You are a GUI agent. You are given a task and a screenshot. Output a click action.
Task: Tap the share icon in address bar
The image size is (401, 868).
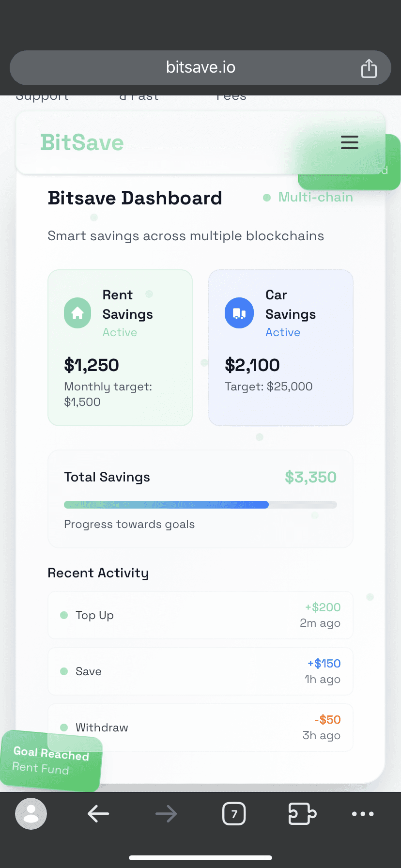click(x=369, y=68)
